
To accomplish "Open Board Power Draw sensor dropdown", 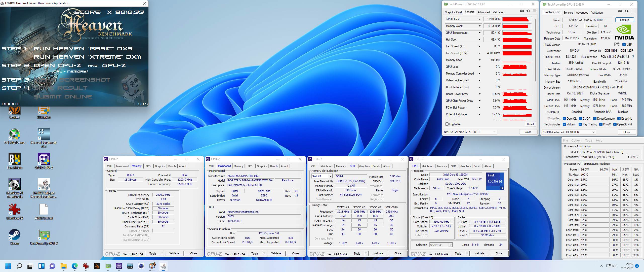I will click(479, 94).
